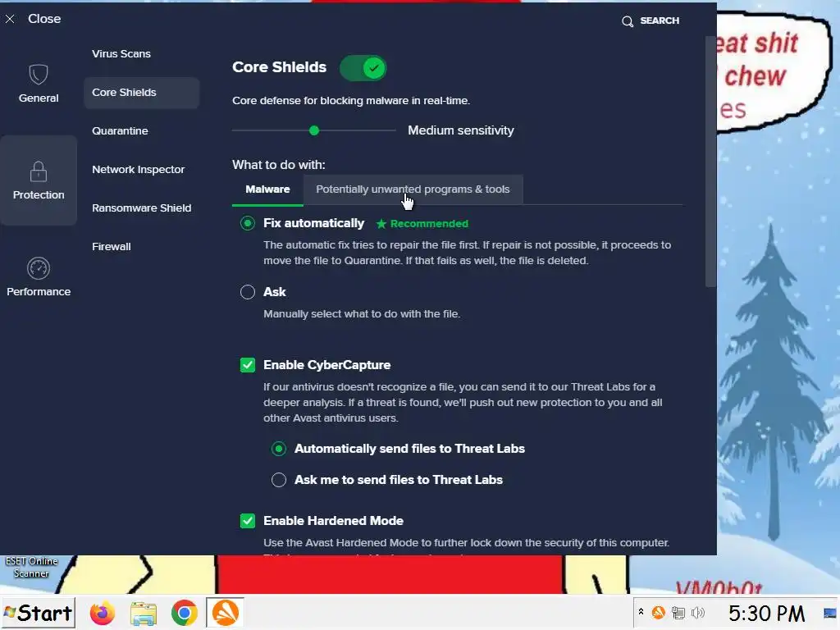Click the Avast system tray icon
Screen dimensions: 840x630
pos(658,612)
